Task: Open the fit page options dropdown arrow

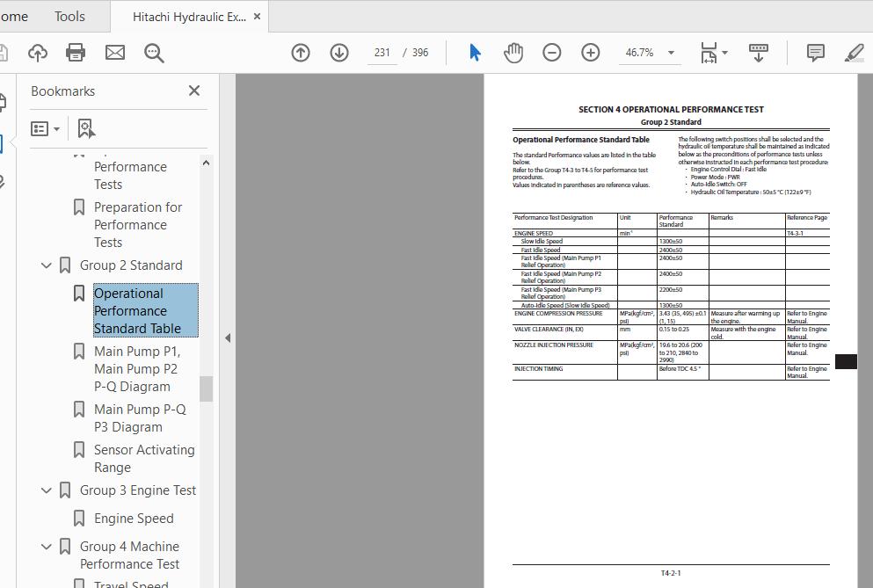Action: (725, 53)
